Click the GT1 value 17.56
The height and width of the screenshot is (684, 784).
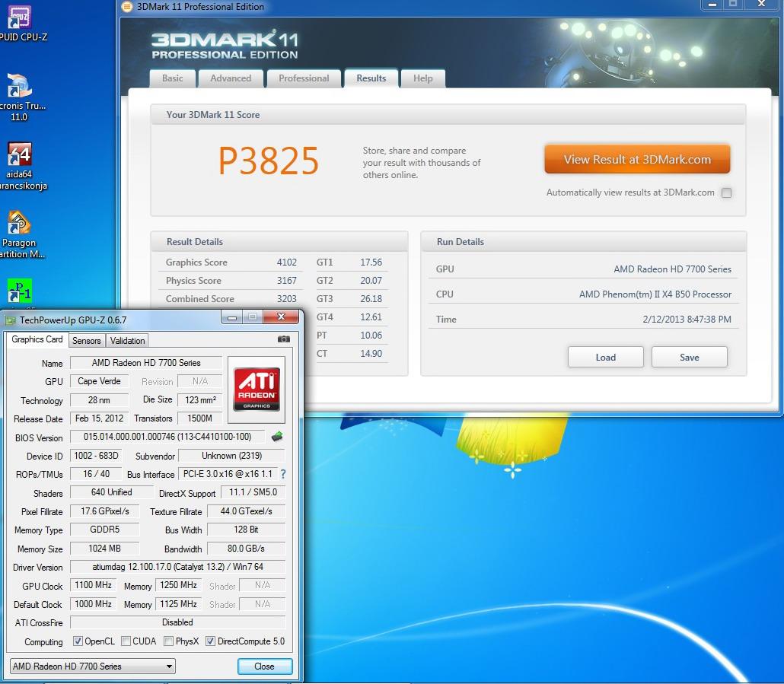click(x=371, y=262)
